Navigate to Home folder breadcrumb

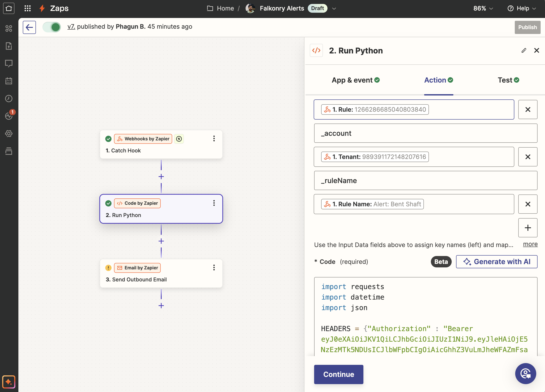coord(220,8)
